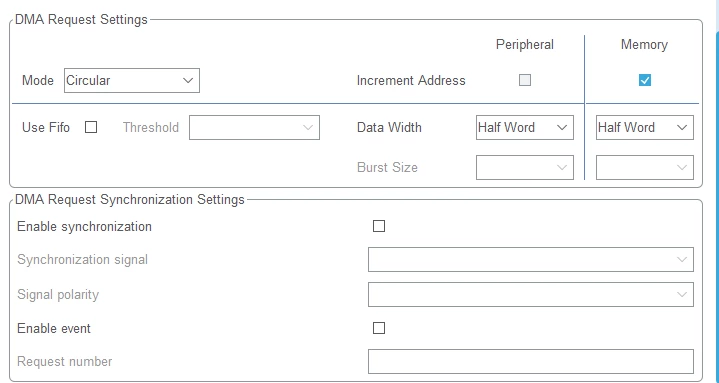
Task: Click into the Request number field
Action: 531,361
